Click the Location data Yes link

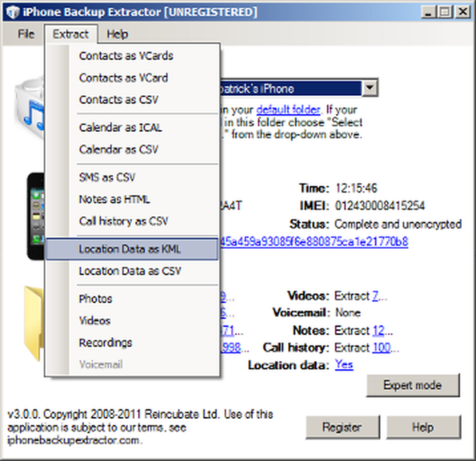point(344,364)
